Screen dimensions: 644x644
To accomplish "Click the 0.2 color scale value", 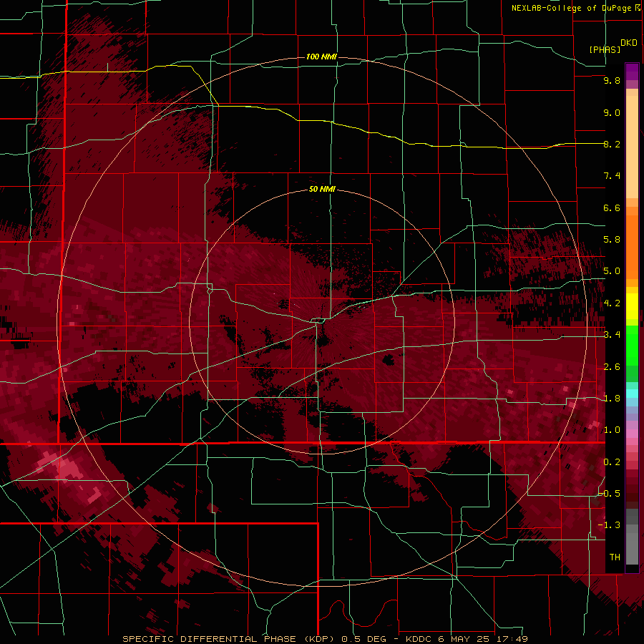I will pyautogui.click(x=612, y=462).
